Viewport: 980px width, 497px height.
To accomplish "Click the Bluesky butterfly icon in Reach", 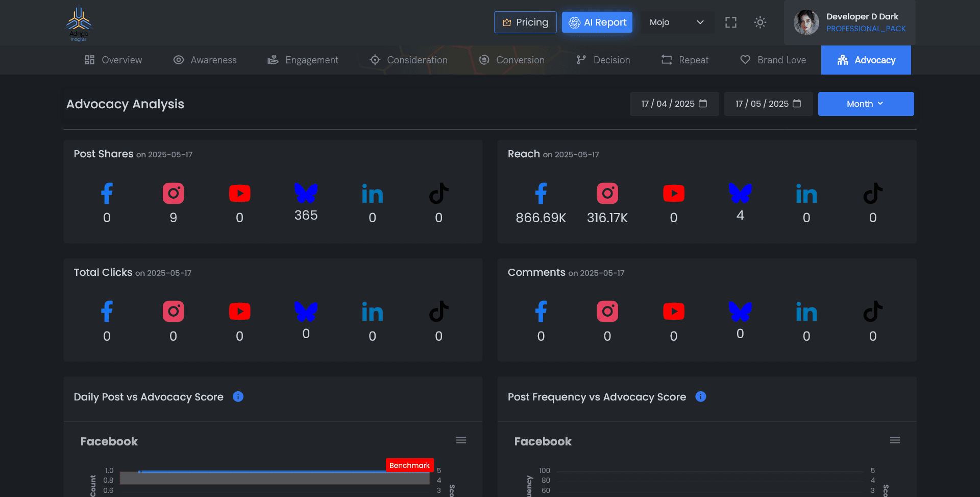I will pyautogui.click(x=740, y=193).
